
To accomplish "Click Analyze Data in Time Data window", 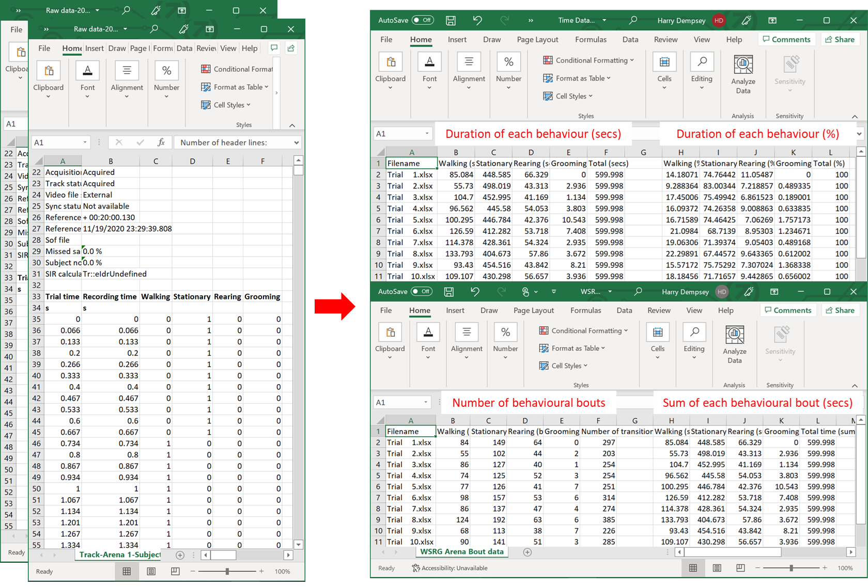I will 743,74.
